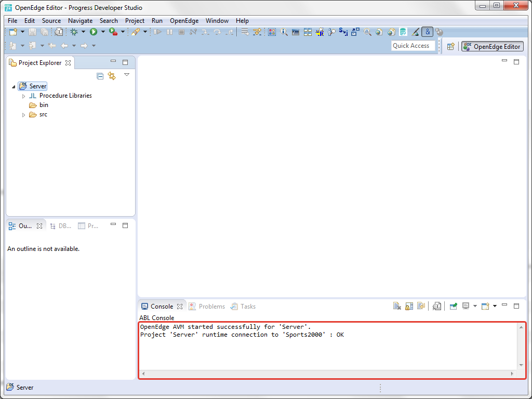Toggle Pin Console icon

pos(453,306)
